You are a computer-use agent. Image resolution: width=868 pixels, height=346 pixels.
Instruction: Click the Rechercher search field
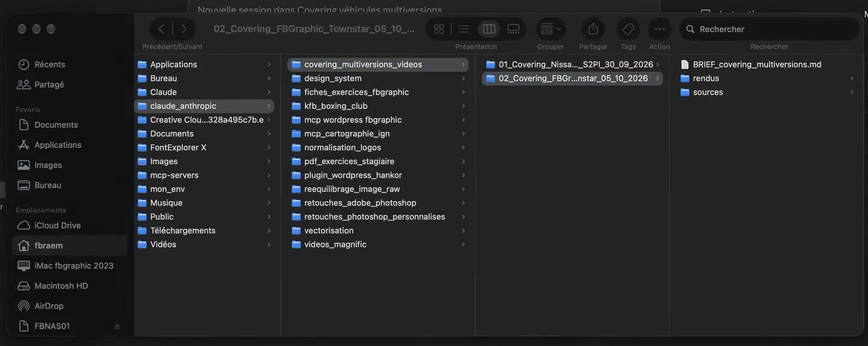click(769, 29)
